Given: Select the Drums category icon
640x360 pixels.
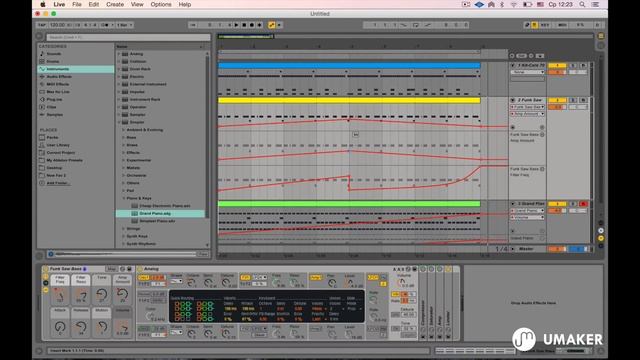Looking at the screenshot, I should pos(42,61).
